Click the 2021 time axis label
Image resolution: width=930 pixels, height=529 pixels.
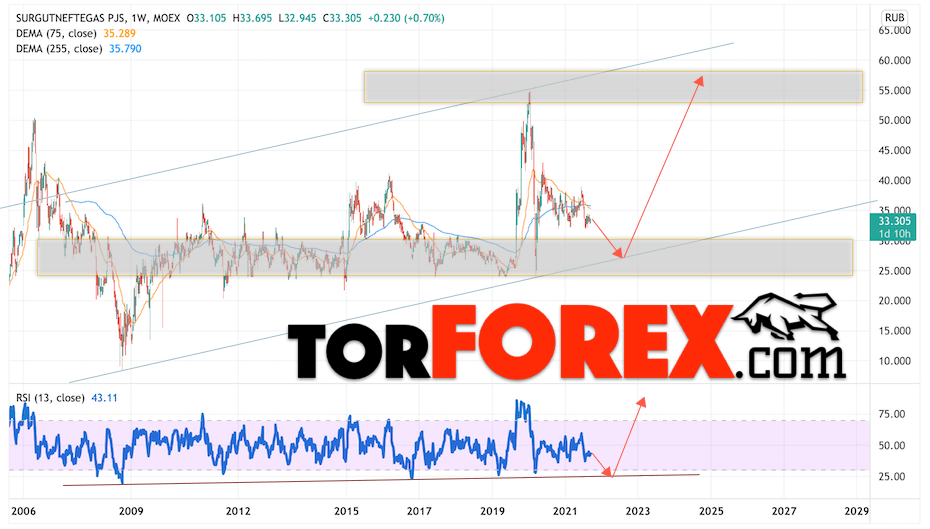pyautogui.click(x=565, y=511)
